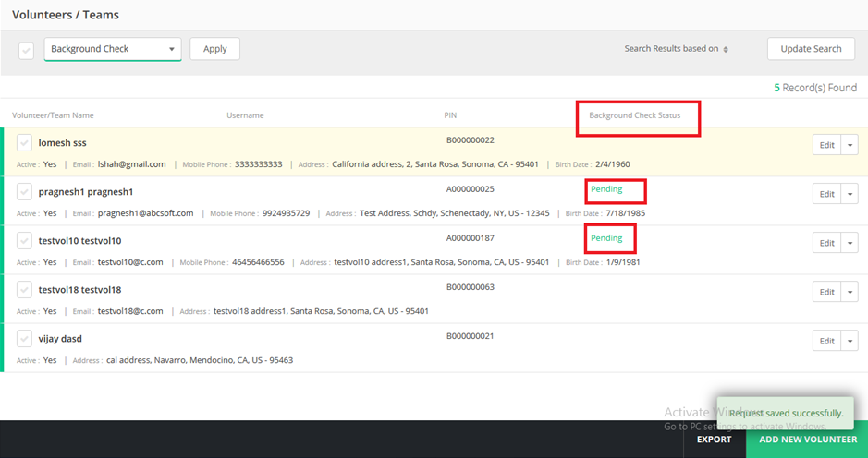Click mobile phone 3333333333
Image resolution: width=868 pixels, height=458 pixels.
click(x=259, y=164)
